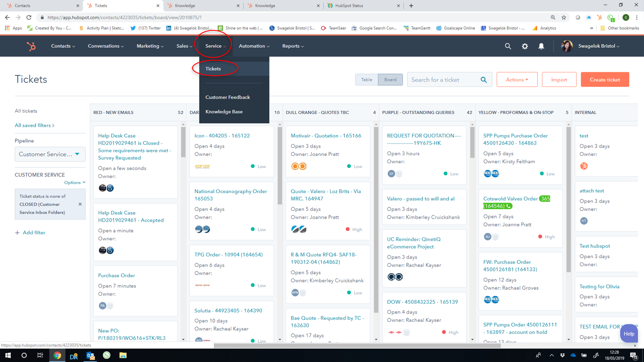This screenshot has height=362, width=644.
Task: Switch to Board view
Action: coord(390,80)
